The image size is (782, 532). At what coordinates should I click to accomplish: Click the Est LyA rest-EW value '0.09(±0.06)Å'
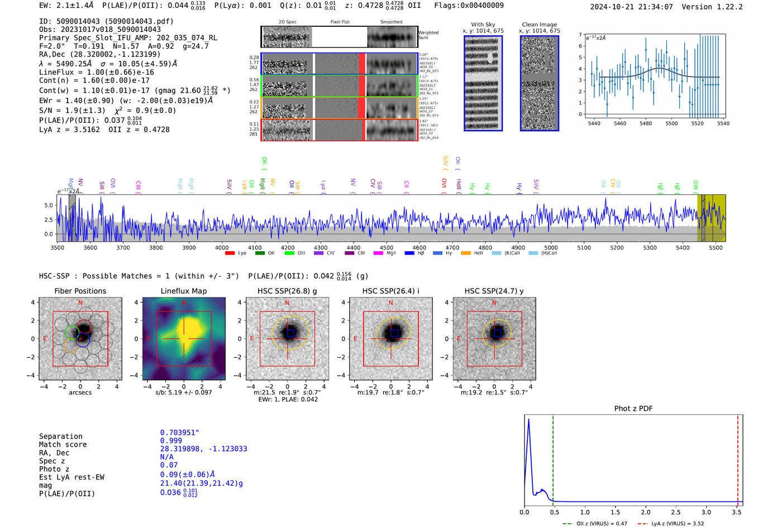pos(188,475)
